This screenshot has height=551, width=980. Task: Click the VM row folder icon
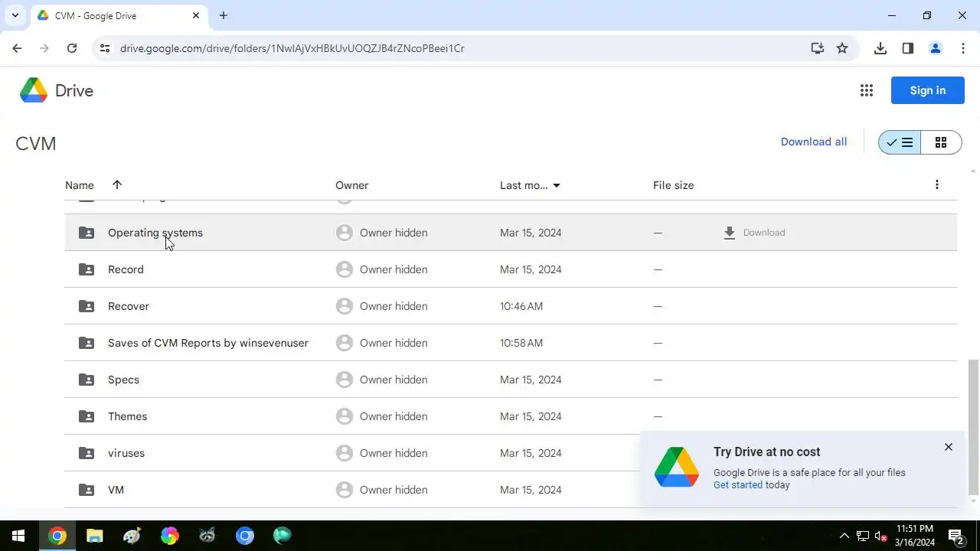[x=87, y=490]
